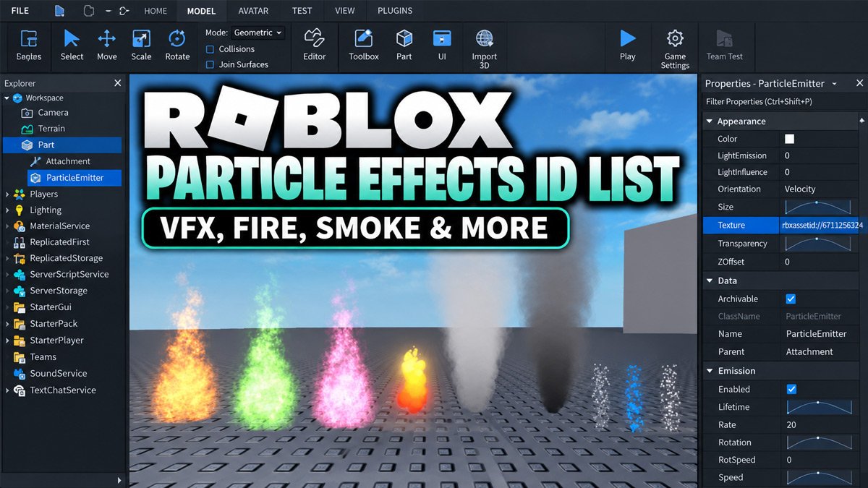Screen dimensions: 868x488
Task: Untick the Archivable checkbox
Action: tap(791, 299)
